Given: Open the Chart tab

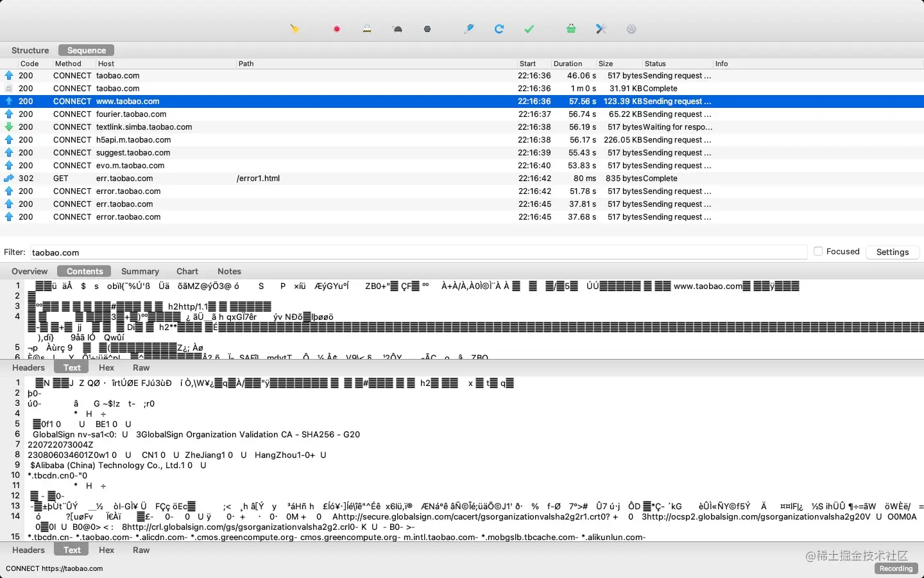Looking at the screenshot, I should coord(187,271).
